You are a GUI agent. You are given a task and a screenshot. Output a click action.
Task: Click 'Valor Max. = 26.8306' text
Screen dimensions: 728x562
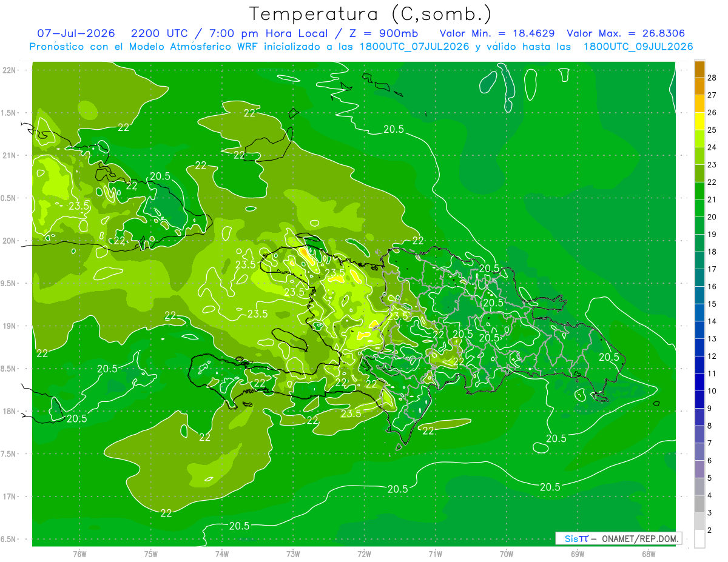pos(626,33)
